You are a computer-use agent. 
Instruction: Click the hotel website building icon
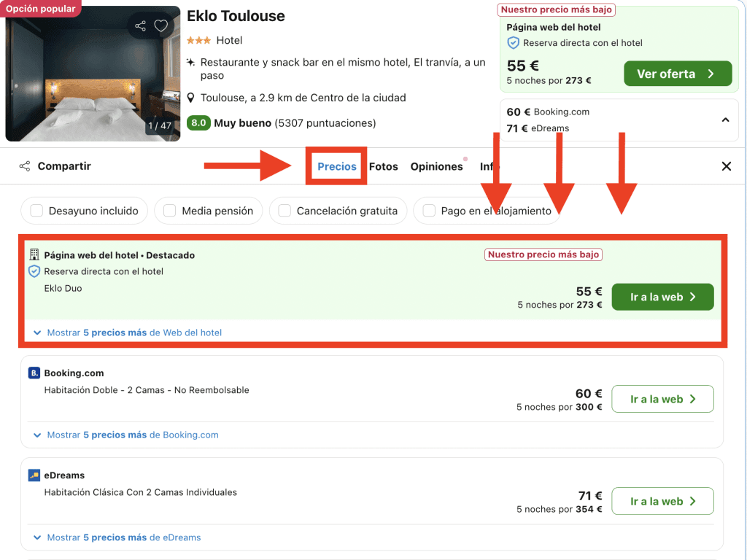(34, 255)
